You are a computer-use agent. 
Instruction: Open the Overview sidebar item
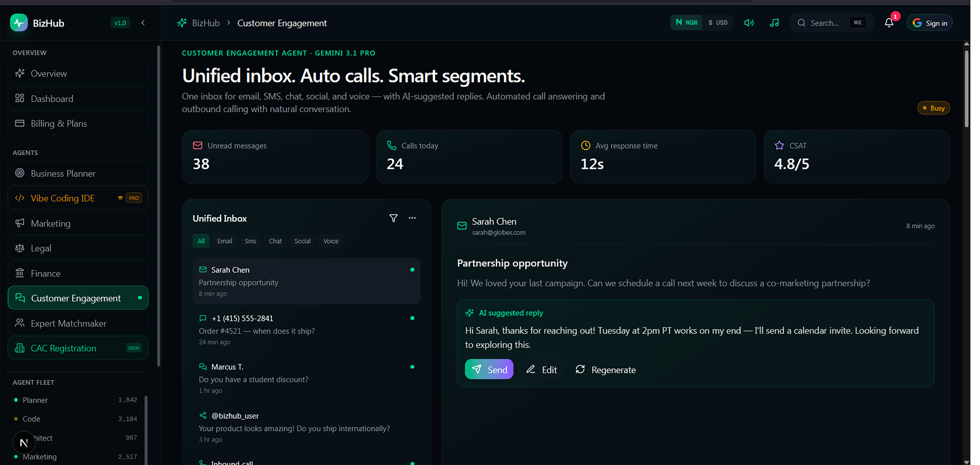point(78,73)
